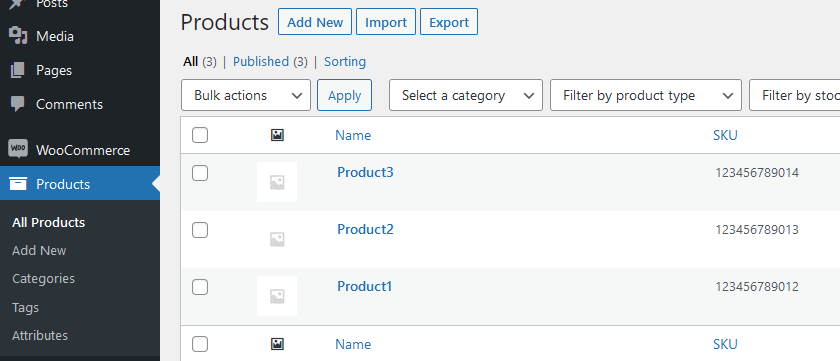Image resolution: width=840 pixels, height=361 pixels.
Task: Open Filter by product type dropdown
Action: tap(646, 95)
